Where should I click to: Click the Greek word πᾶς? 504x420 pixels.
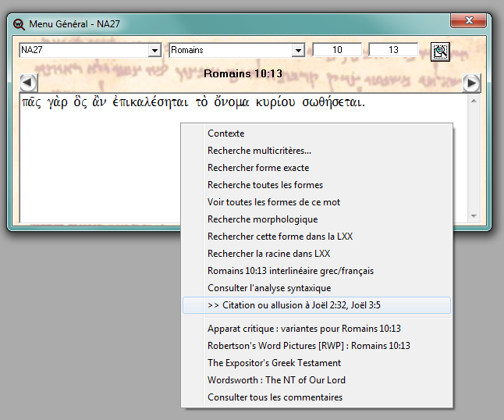click(31, 102)
